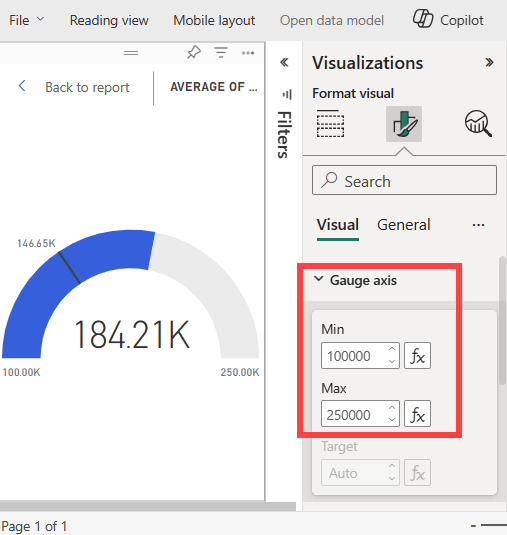Increase the Min value with up arrow
The height and width of the screenshot is (535, 507).
(392, 349)
